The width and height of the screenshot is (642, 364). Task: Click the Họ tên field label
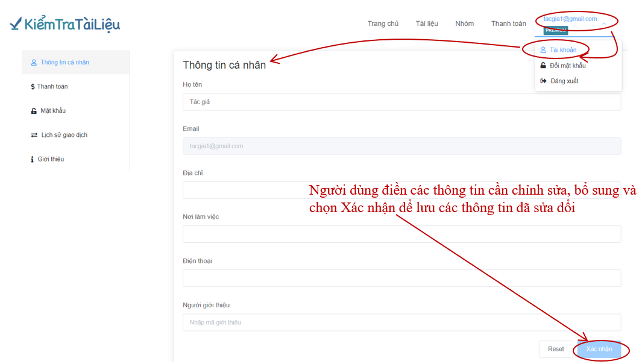(192, 85)
